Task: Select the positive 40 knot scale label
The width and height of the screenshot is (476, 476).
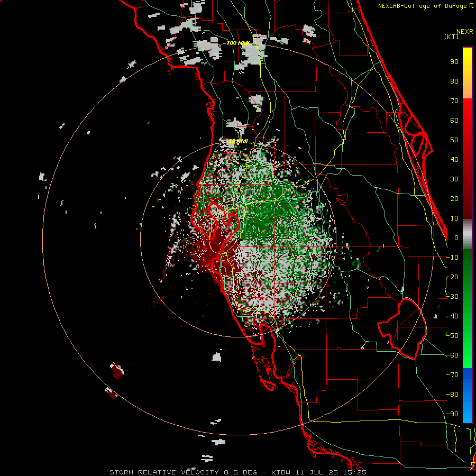Action: 454,159
